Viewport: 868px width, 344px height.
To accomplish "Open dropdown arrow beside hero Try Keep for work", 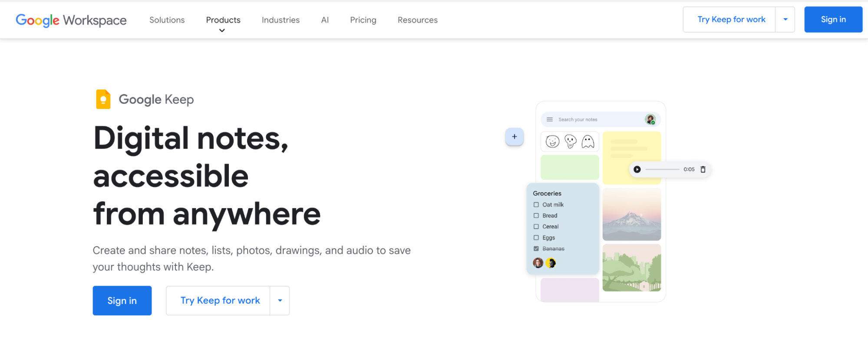I will pos(280,301).
